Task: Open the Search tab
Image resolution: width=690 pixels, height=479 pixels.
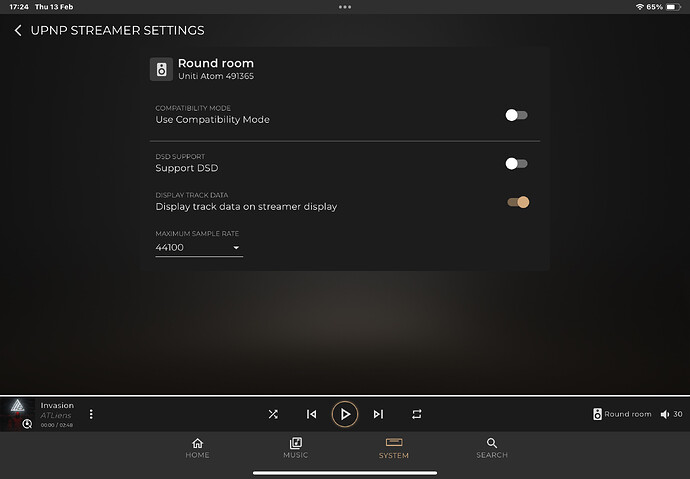Action: pyautogui.click(x=492, y=448)
